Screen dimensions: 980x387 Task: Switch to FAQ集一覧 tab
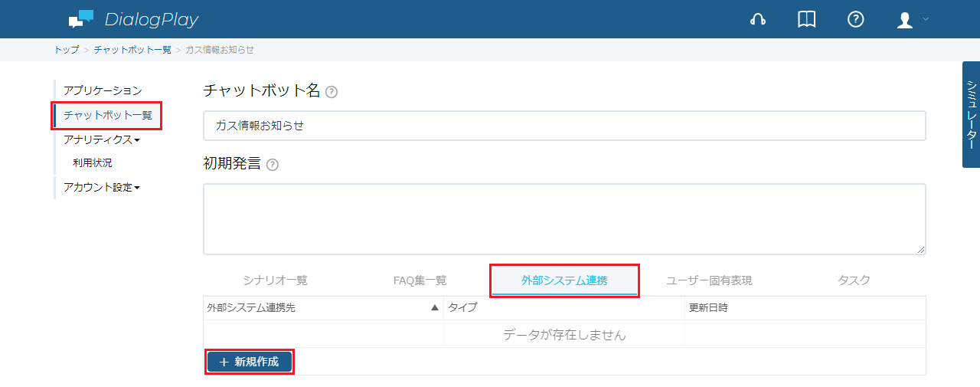tap(420, 280)
